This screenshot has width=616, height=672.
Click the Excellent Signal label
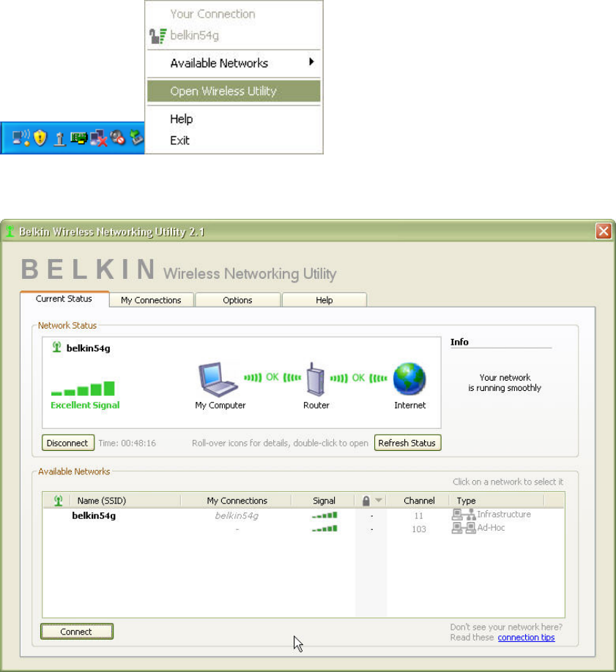pyautogui.click(x=85, y=405)
